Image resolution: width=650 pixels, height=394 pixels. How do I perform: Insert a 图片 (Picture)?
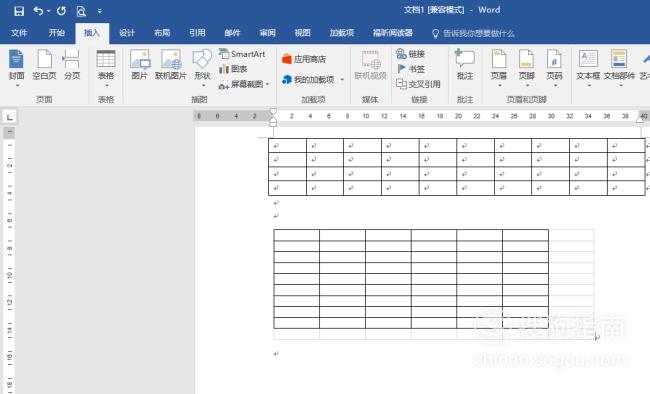[x=139, y=65]
